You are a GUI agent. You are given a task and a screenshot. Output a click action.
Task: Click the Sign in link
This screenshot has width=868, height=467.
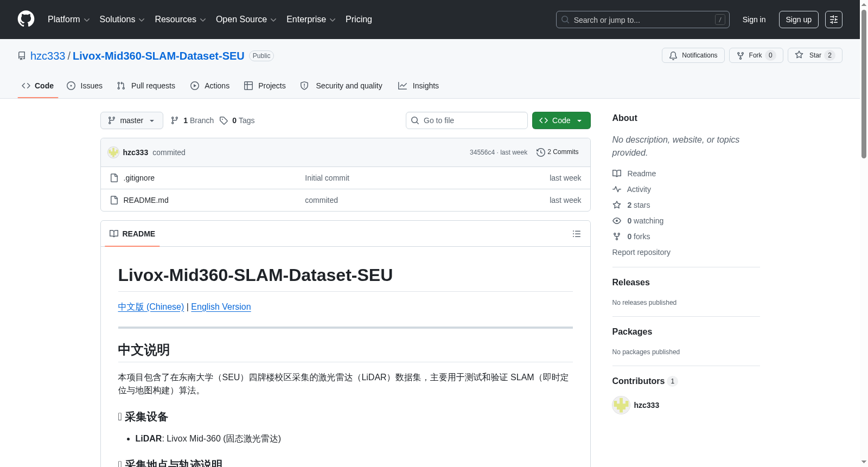pos(754,20)
